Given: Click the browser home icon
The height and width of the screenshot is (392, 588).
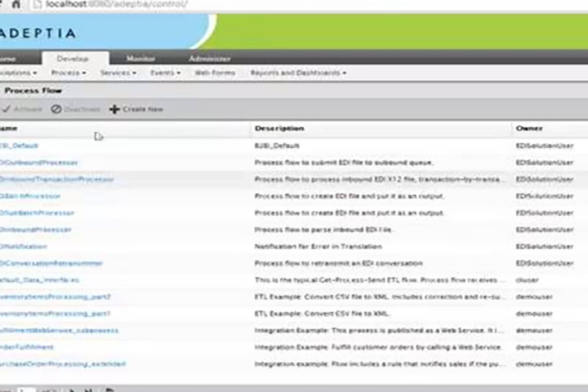Looking at the screenshot, I should point(16,4).
